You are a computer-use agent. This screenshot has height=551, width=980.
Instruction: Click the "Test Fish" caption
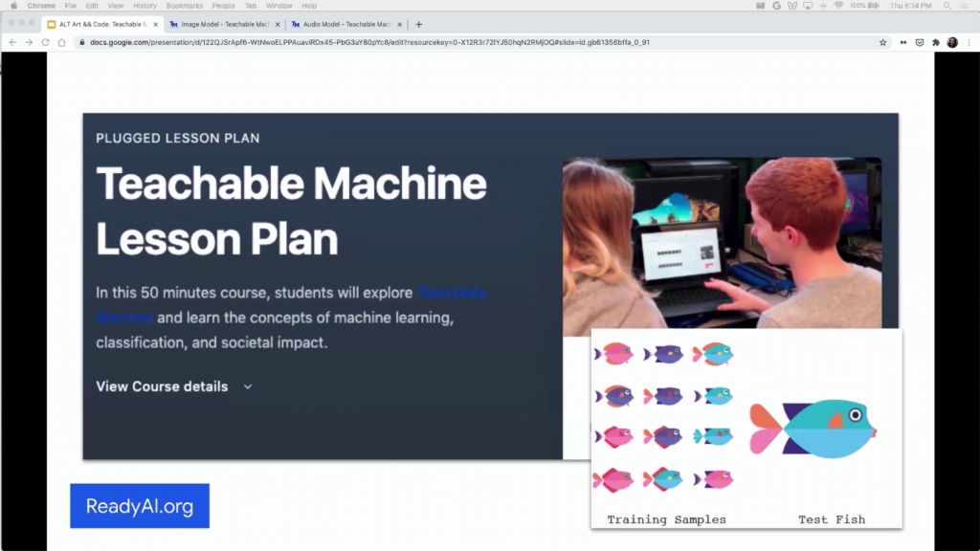tap(832, 519)
